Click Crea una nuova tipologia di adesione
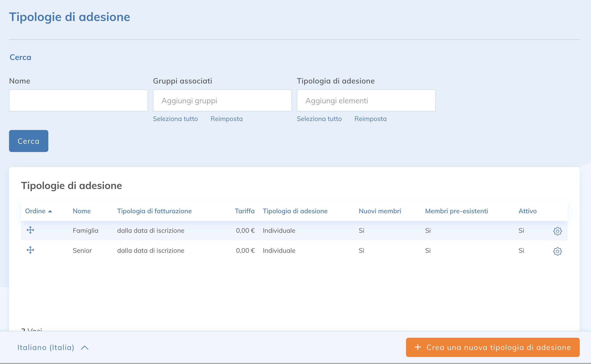Screen dimensions: 591x364 [x=498, y=347]
